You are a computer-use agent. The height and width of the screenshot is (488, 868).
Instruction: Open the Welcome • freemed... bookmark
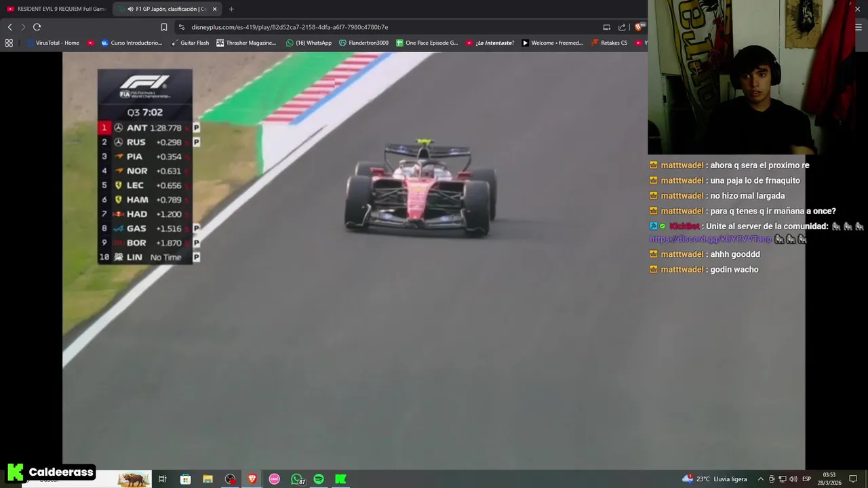tap(552, 43)
